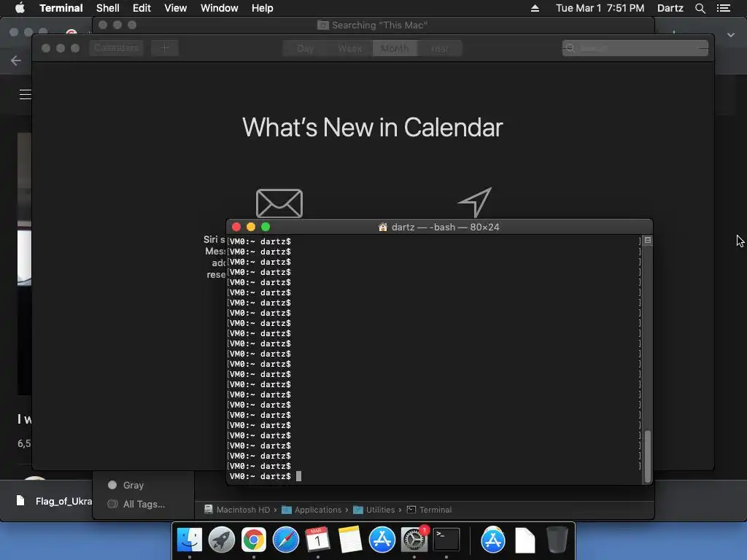Close the Terminal window with red button

236,227
